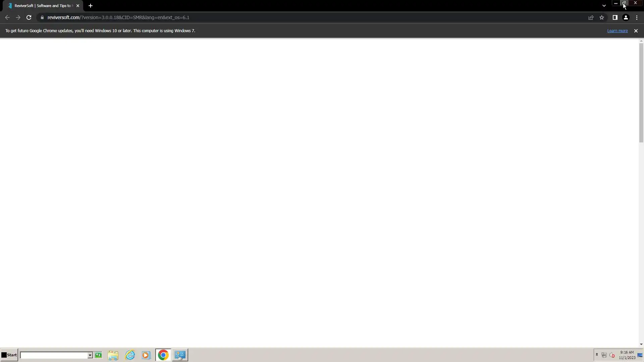
Task: Click forward navigation arrow
Action: (18, 17)
